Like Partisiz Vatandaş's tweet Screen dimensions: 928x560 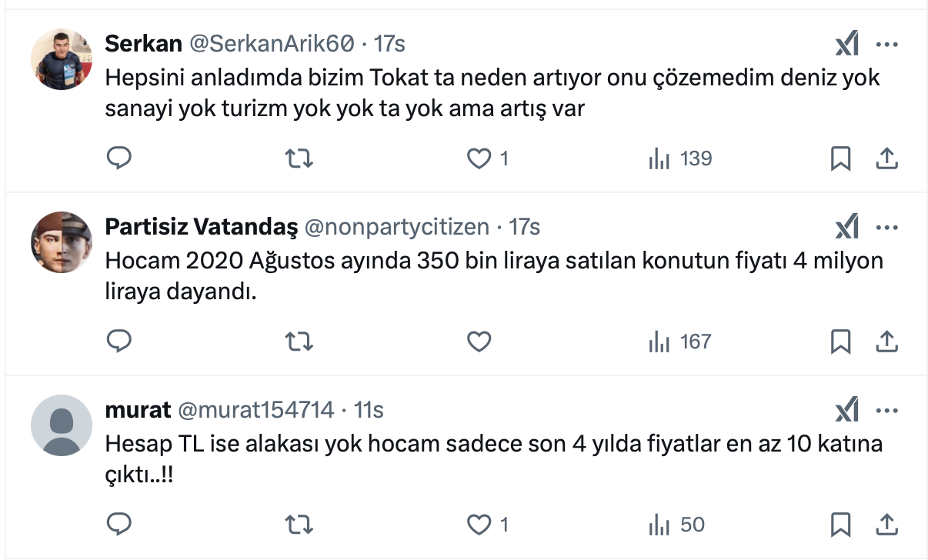coord(479,341)
